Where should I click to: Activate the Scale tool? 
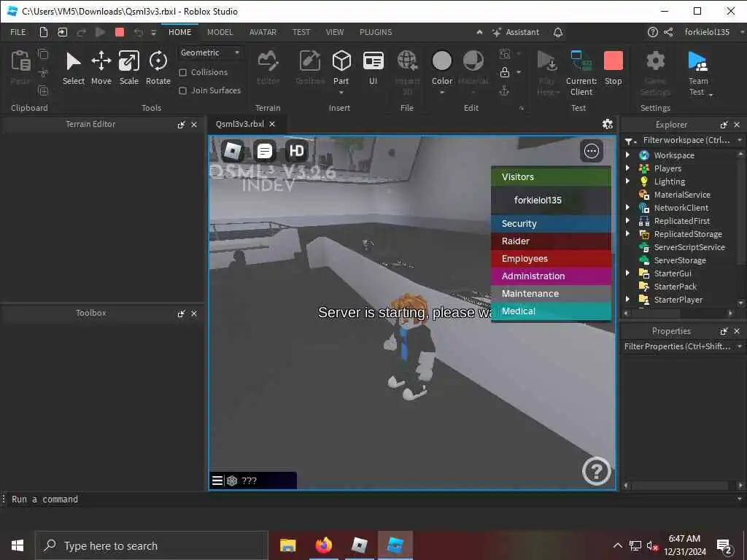pyautogui.click(x=128, y=68)
